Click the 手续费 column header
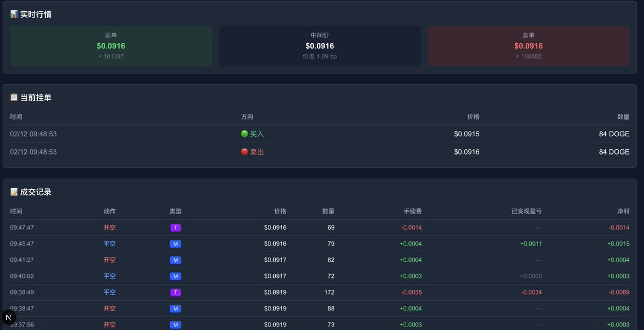 point(413,211)
